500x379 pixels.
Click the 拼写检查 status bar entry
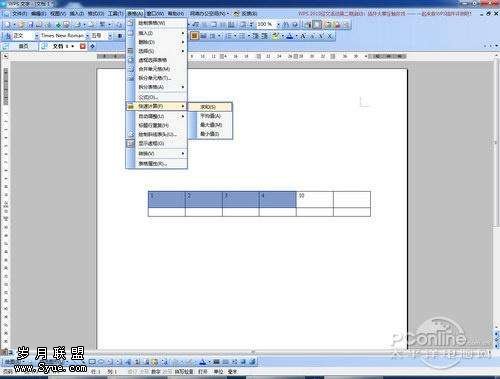click(184, 371)
